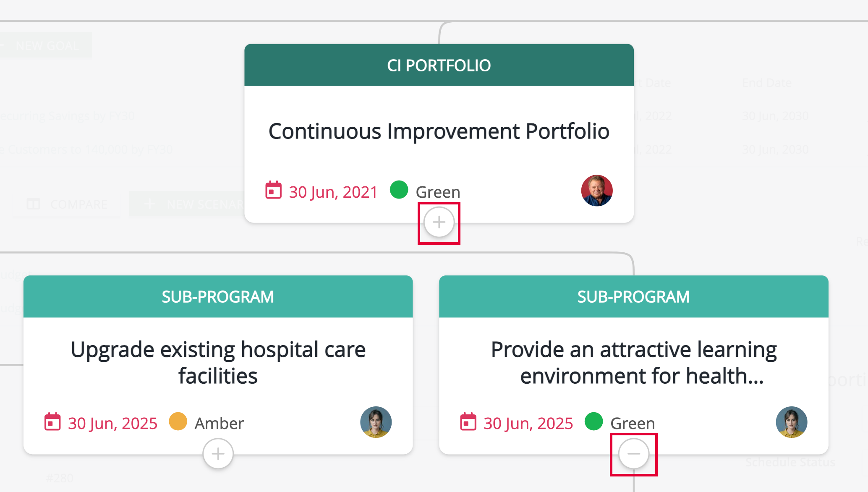Expand Upgrade existing hospital care facilities node
The image size is (868, 492).
[x=218, y=454]
